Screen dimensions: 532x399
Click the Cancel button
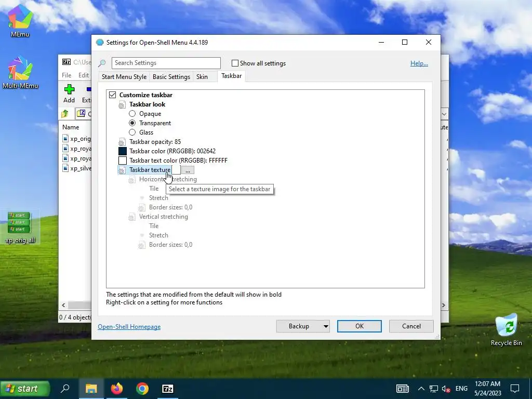[411, 326]
